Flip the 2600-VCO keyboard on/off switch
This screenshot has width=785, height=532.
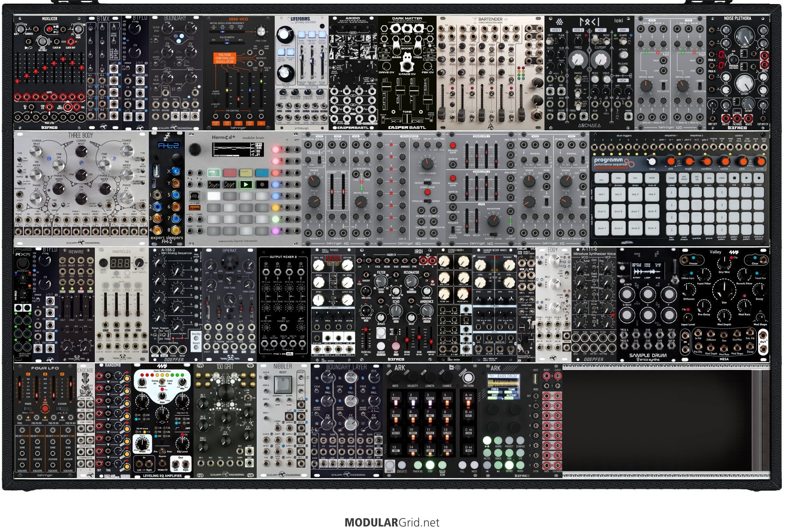pyautogui.click(x=216, y=99)
